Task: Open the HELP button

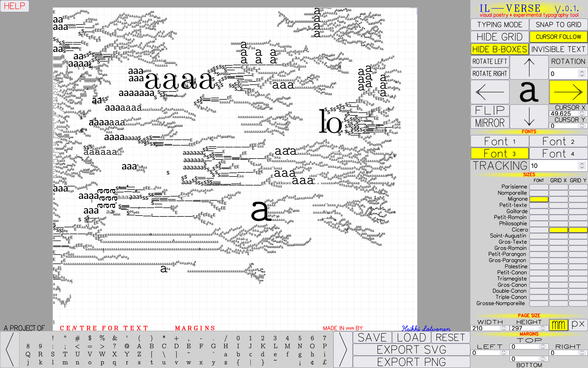Action: 15,6
